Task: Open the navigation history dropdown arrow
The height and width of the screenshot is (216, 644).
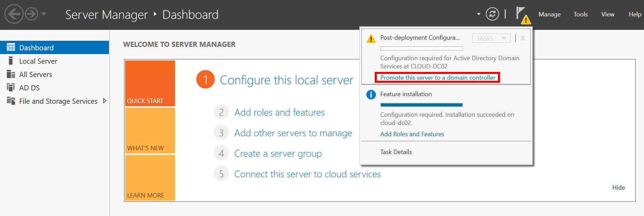Action: click(43, 14)
